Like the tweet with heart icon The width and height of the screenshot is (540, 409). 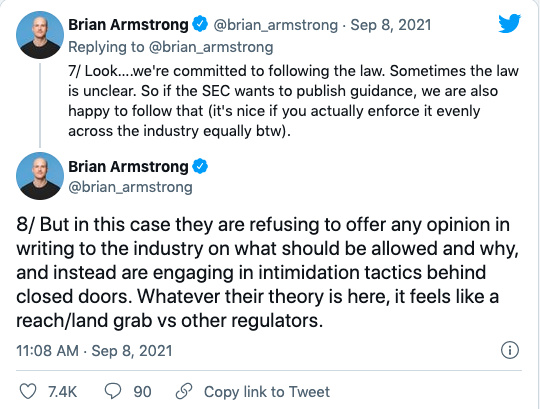click(x=28, y=391)
